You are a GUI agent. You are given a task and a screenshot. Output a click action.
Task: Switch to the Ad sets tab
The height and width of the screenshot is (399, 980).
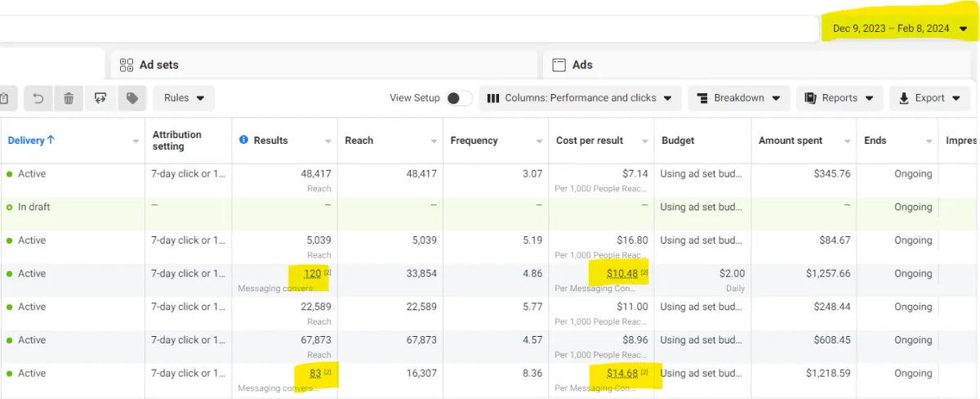point(158,65)
